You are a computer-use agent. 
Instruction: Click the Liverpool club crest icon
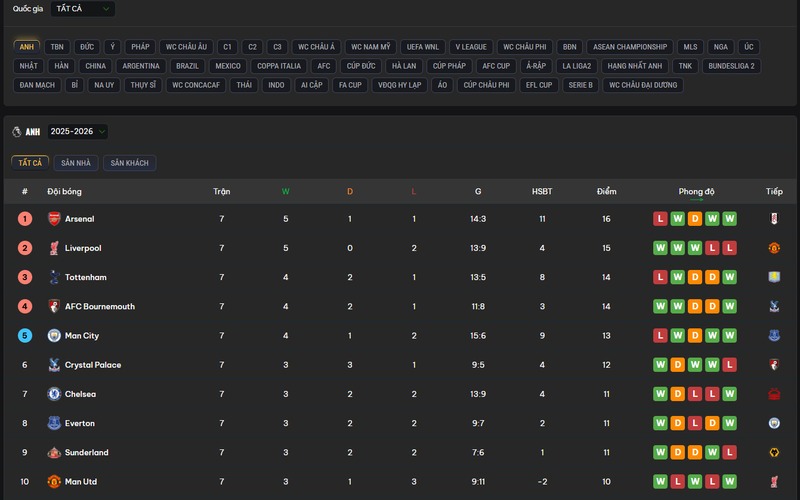coord(54,248)
